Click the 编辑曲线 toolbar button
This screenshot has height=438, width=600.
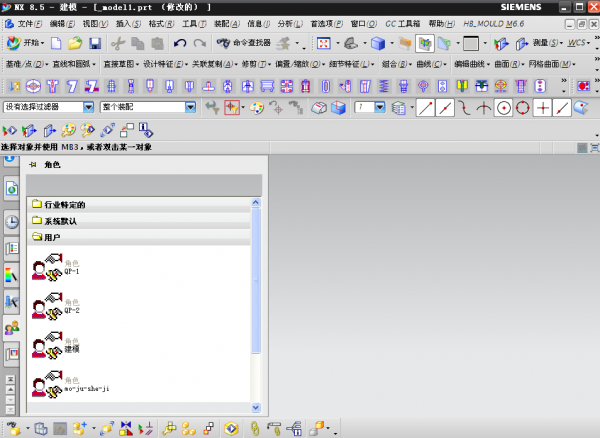[x=472, y=64]
